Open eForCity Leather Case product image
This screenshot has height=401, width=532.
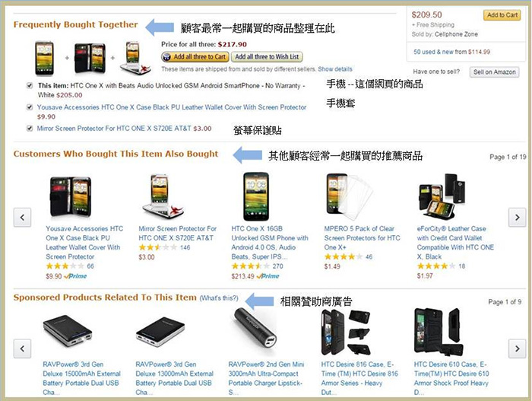(x=442, y=196)
